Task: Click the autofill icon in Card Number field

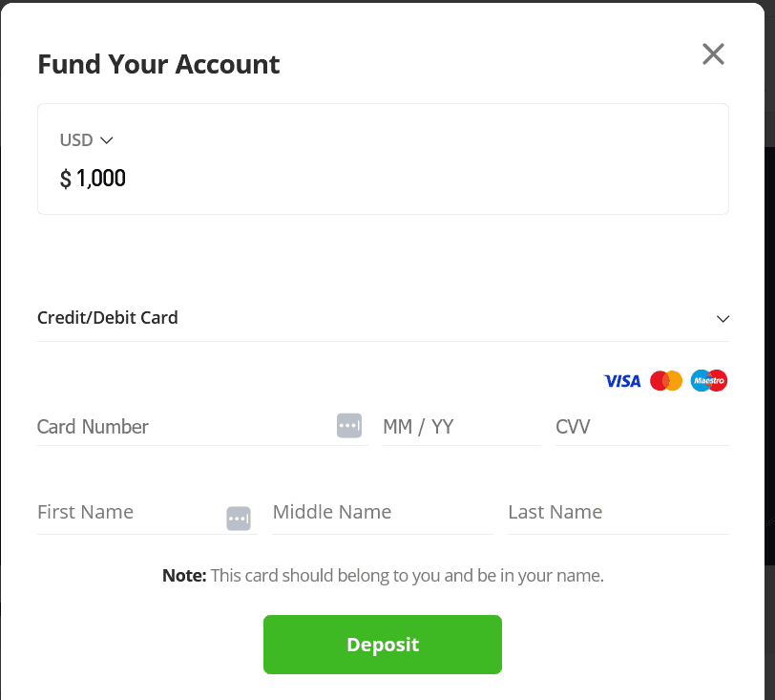Action: 349,426
